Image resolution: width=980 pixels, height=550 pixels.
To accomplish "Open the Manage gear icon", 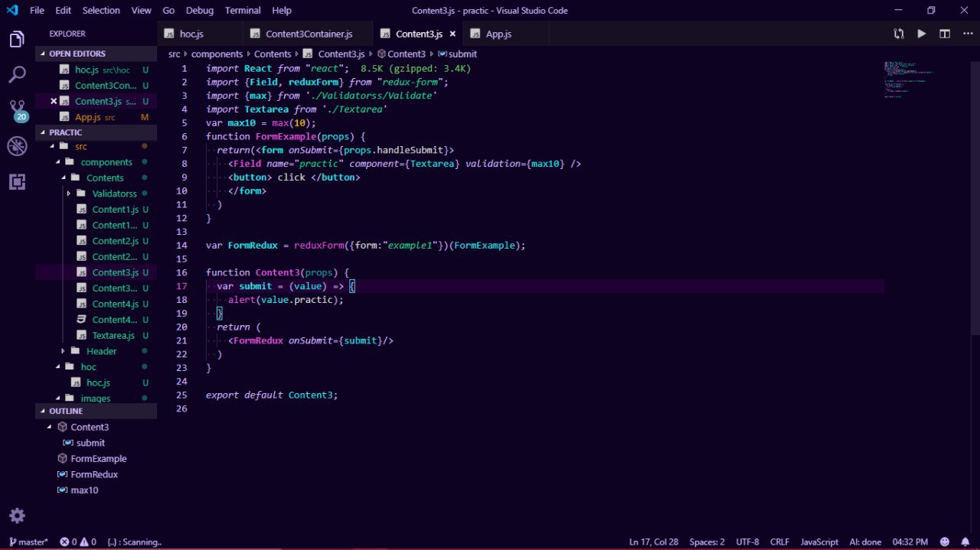I will 17,515.
